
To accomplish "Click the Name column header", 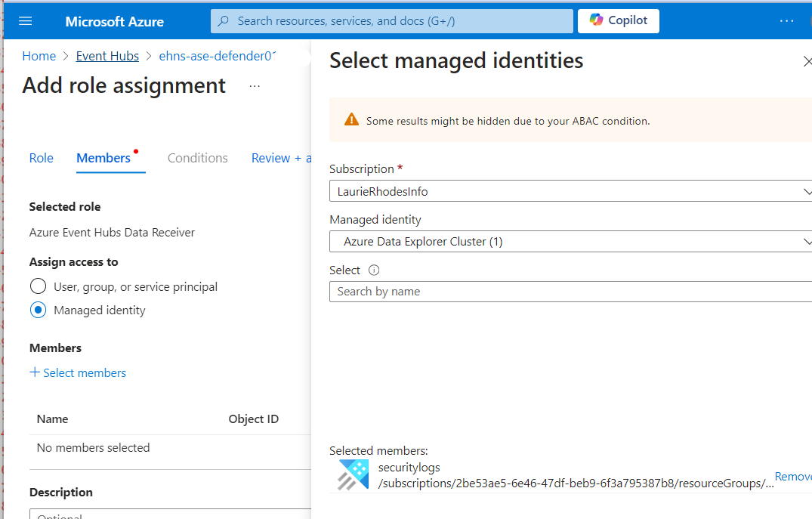I will (52, 419).
